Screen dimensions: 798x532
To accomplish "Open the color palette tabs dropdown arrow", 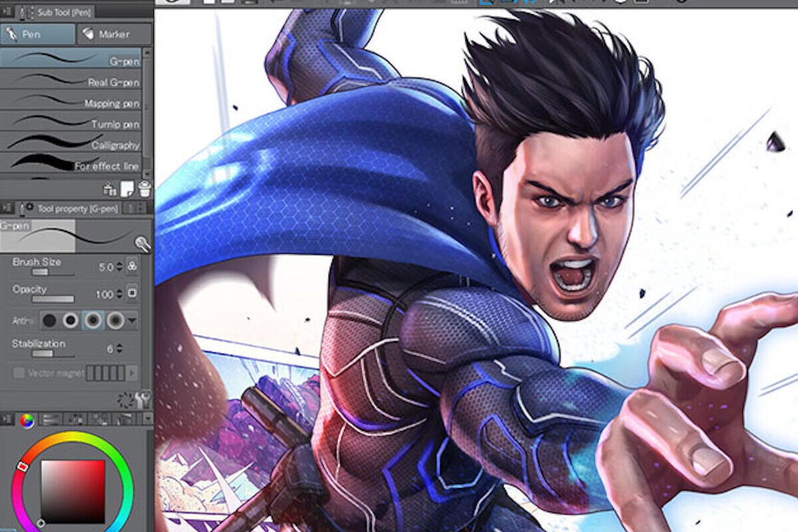I will pyautogui.click(x=147, y=419).
